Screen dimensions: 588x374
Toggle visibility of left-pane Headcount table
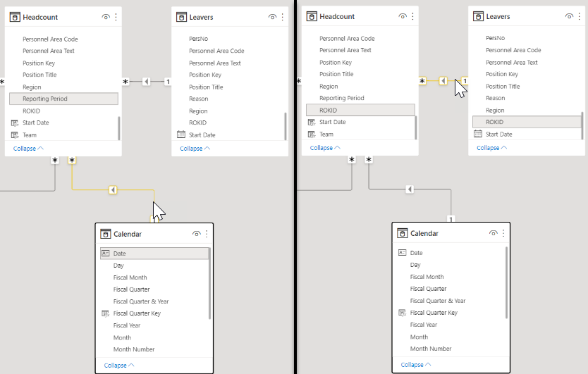106,17
